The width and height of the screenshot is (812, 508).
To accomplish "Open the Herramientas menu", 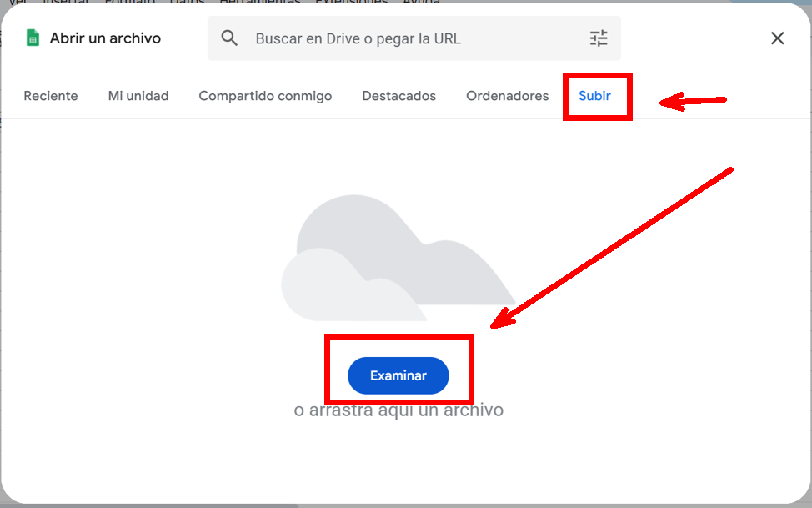I will 259,2.
